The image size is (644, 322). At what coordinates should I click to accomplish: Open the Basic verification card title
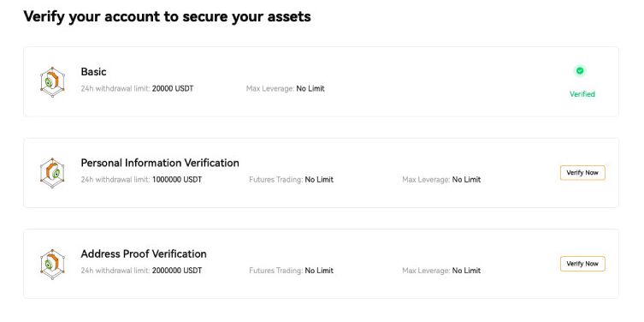pyautogui.click(x=93, y=72)
